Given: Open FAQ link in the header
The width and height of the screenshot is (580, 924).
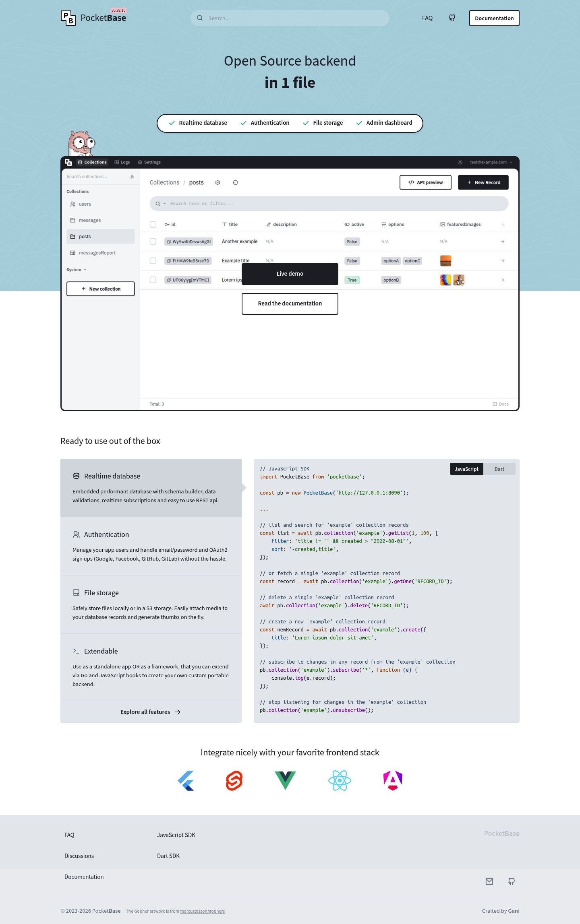Looking at the screenshot, I should 427,18.
